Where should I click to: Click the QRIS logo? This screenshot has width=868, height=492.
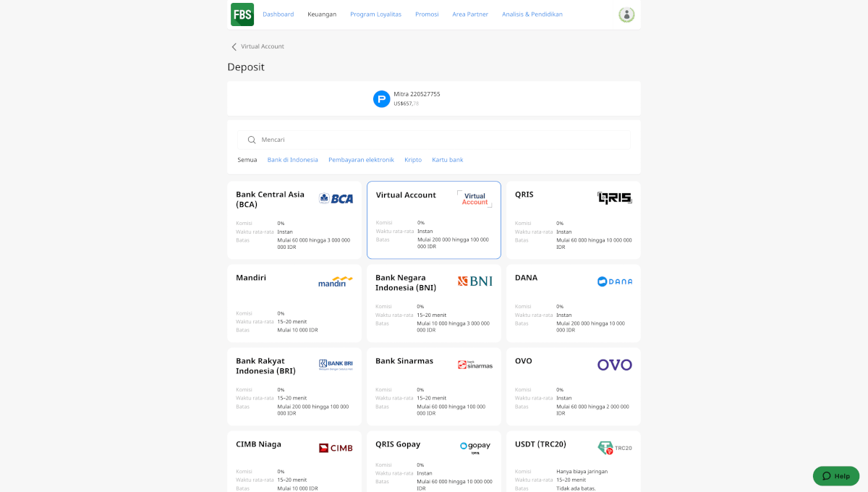coord(615,198)
